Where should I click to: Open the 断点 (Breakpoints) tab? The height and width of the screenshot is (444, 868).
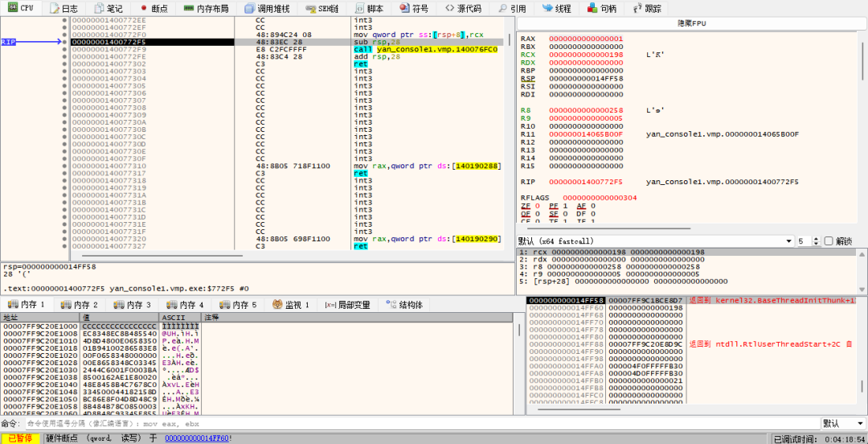154,8
